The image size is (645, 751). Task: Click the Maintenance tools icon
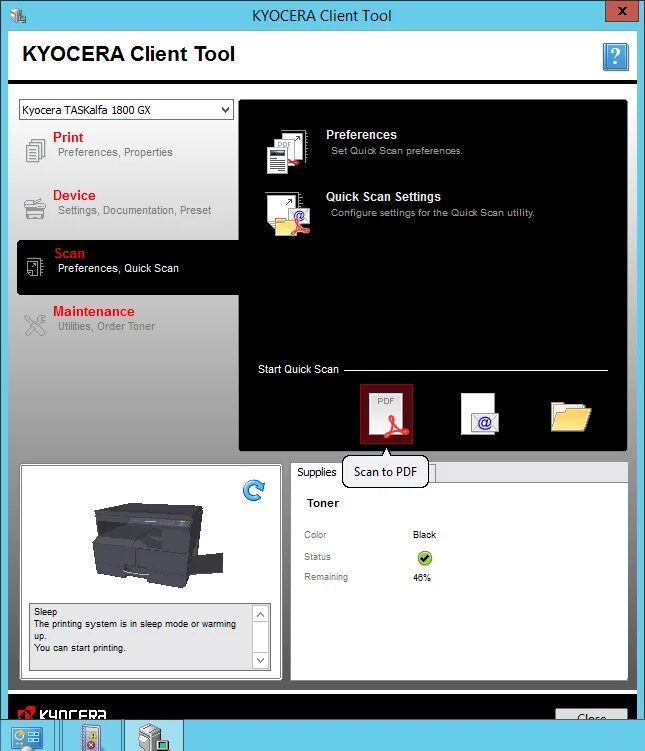pyautogui.click(x=35, y=325)
